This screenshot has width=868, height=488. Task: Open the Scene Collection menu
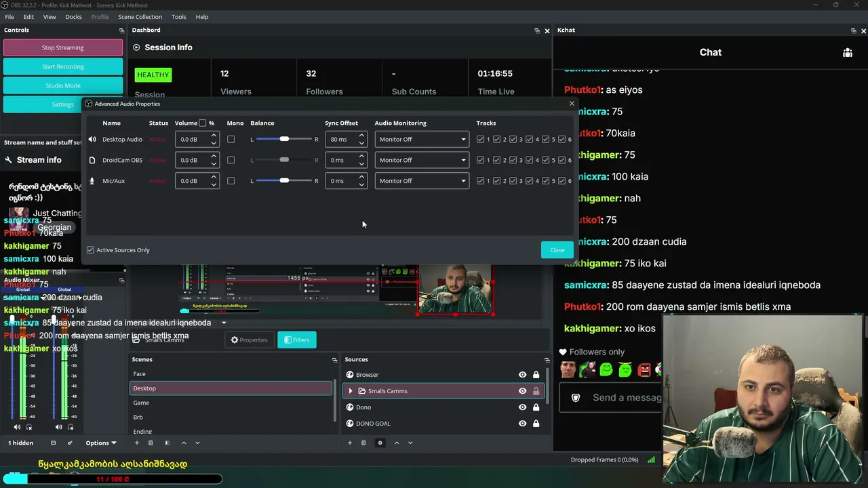point(140,17)
